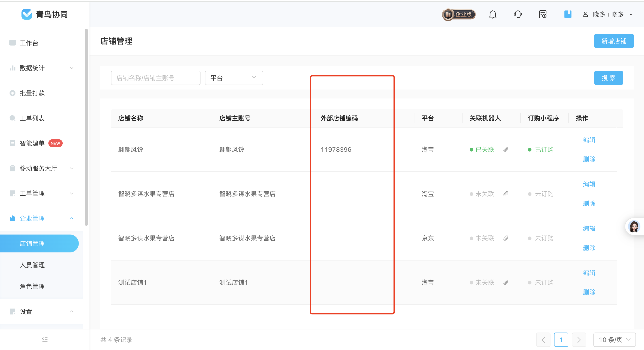Open customer service headset icon
This screenshot has width=644, height=350.
point(518,15)
